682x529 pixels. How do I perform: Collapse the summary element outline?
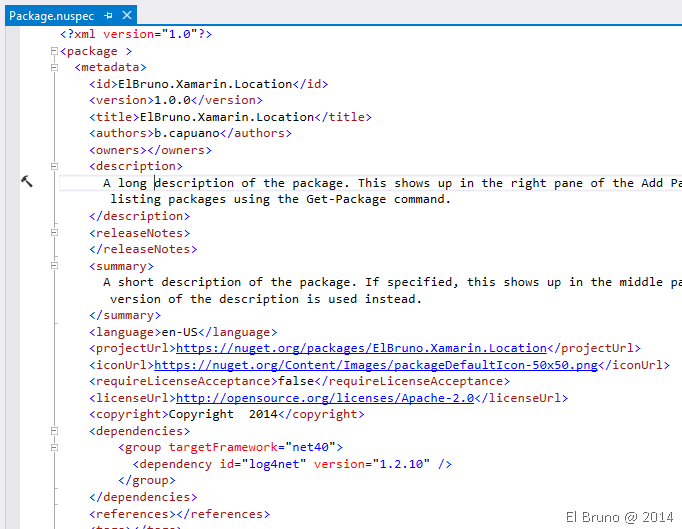point(54,266)
